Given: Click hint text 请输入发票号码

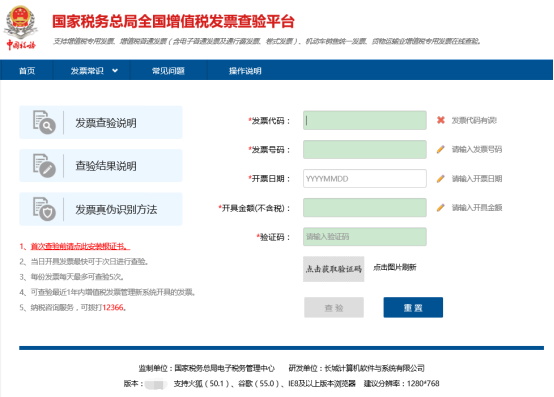Looking at the screenshot, I should pos(477,149).
